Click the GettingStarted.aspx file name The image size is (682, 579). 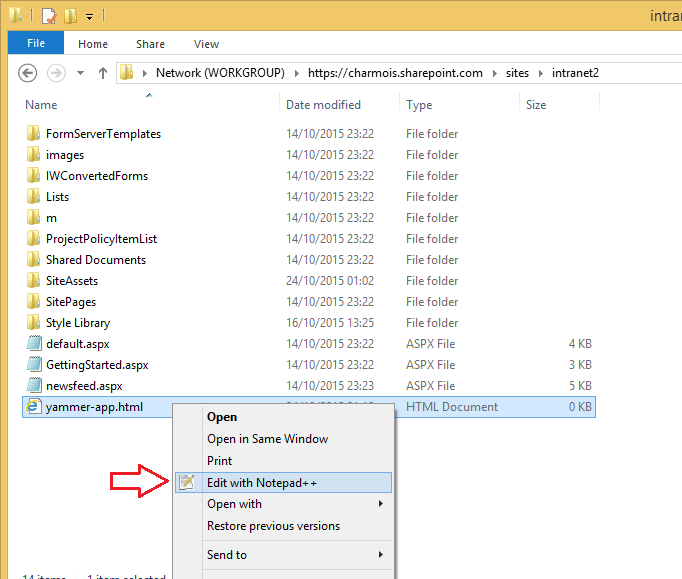97,365
